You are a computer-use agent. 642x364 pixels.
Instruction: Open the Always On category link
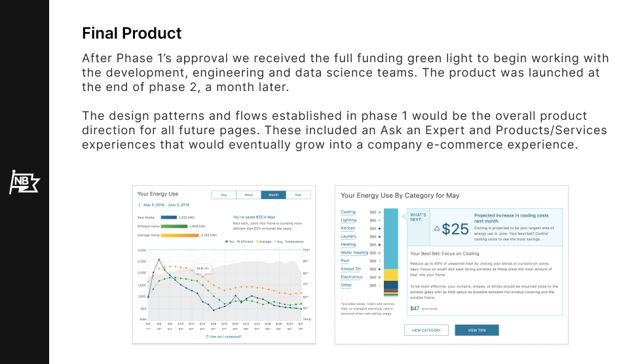[x=350, y=269]
